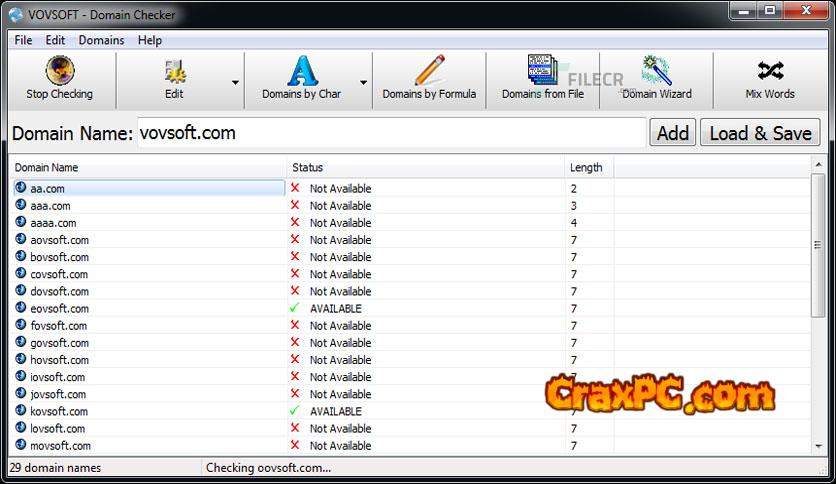
Task: Click the list's vertical scrollbar down arrow
Action: pyautogui.click(x=817, y=447)
